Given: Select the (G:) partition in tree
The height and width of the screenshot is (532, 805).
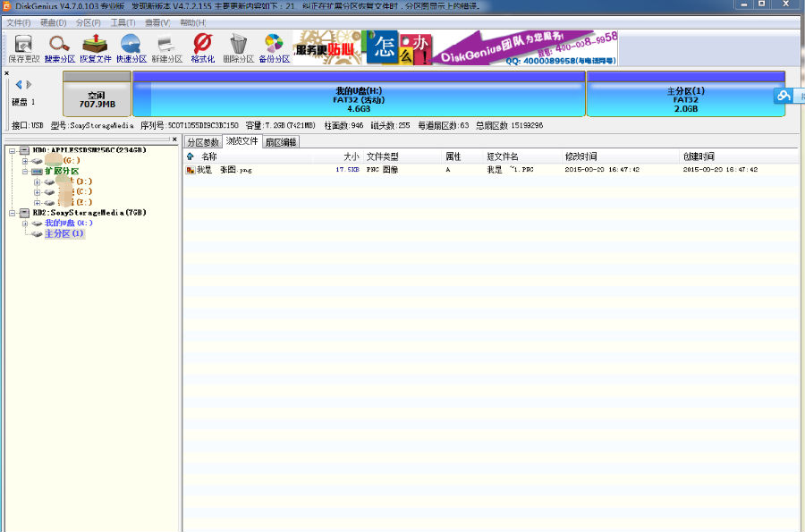Looking at the screenshot, I should point(63,161).
